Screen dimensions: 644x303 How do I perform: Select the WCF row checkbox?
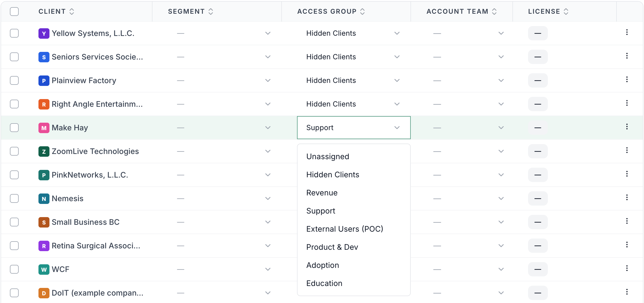tap(14, 269)
